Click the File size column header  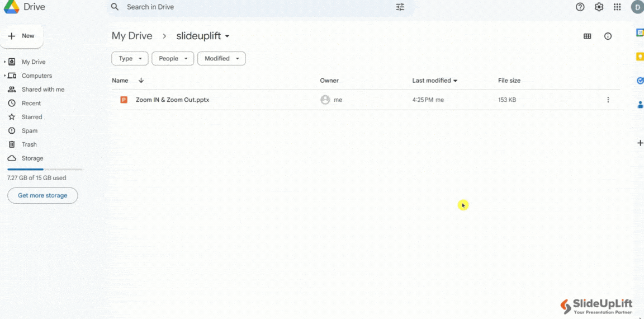point(509,81)
